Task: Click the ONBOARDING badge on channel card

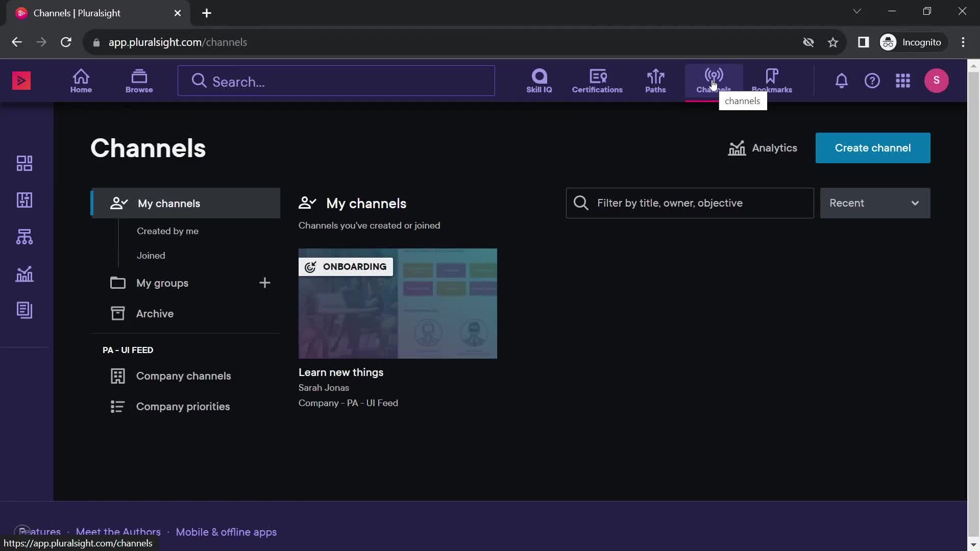Action: (x=346, y=267)
